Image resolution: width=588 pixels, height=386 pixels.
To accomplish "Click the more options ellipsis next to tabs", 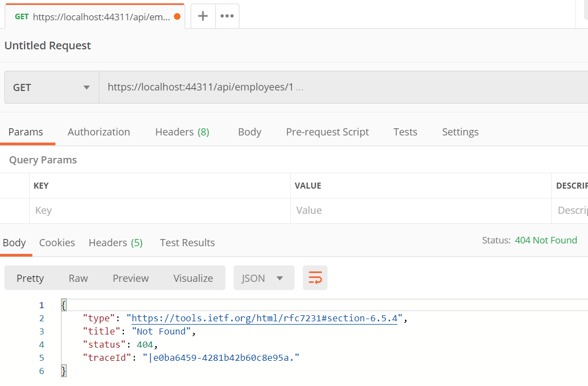I will 227,16.
